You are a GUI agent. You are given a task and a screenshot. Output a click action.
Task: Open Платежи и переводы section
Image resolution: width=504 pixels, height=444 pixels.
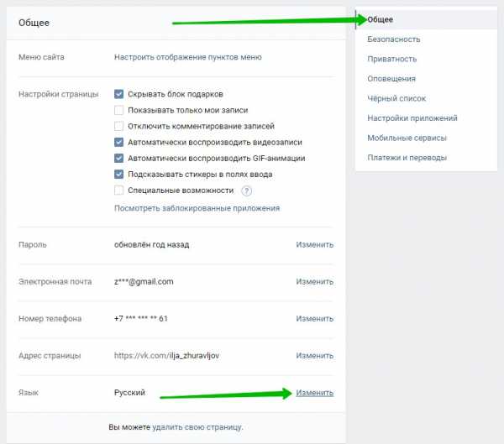[x=407, y=158]
